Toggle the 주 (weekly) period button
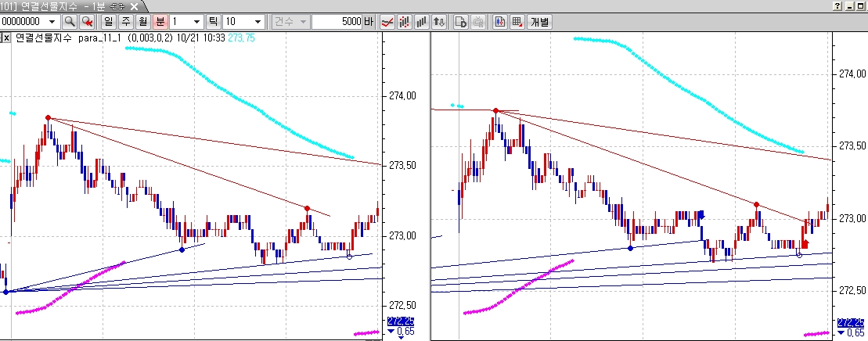The width and height of the screenshot is (868, 341). (125, 22)
